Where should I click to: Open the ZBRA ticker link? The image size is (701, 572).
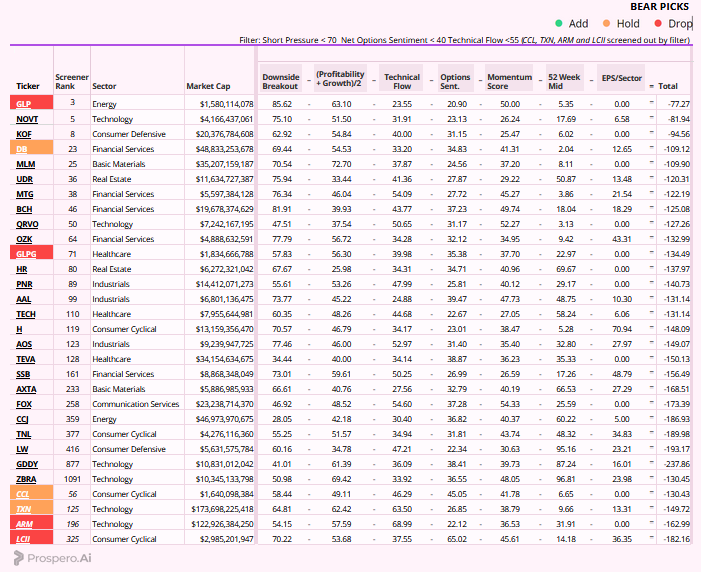(26, 479)
